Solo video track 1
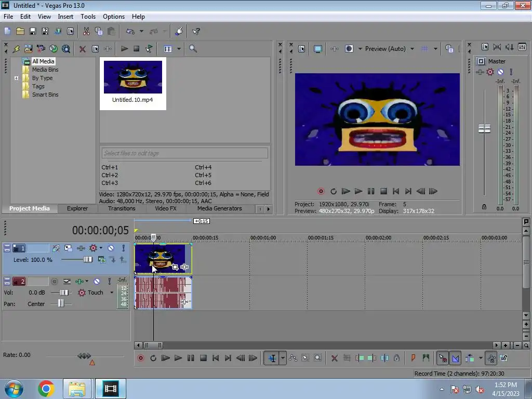This screenshot has height=399, width=532. [x=124, y=248]
